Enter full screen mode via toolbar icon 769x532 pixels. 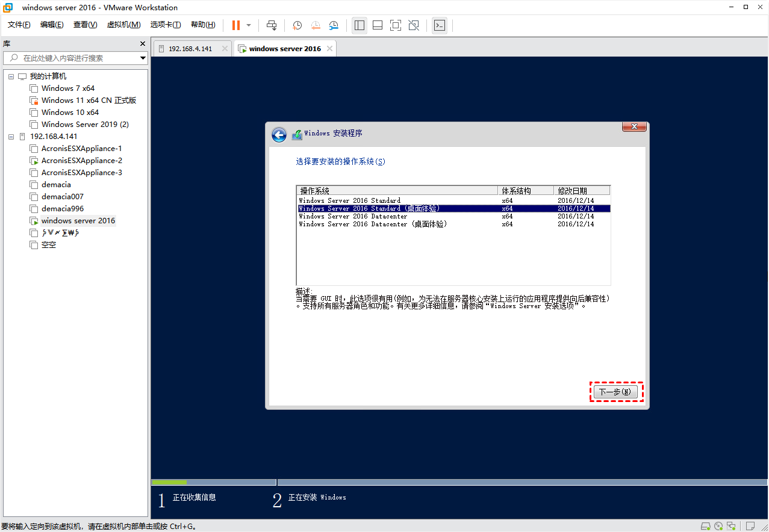tap(395, 25)
